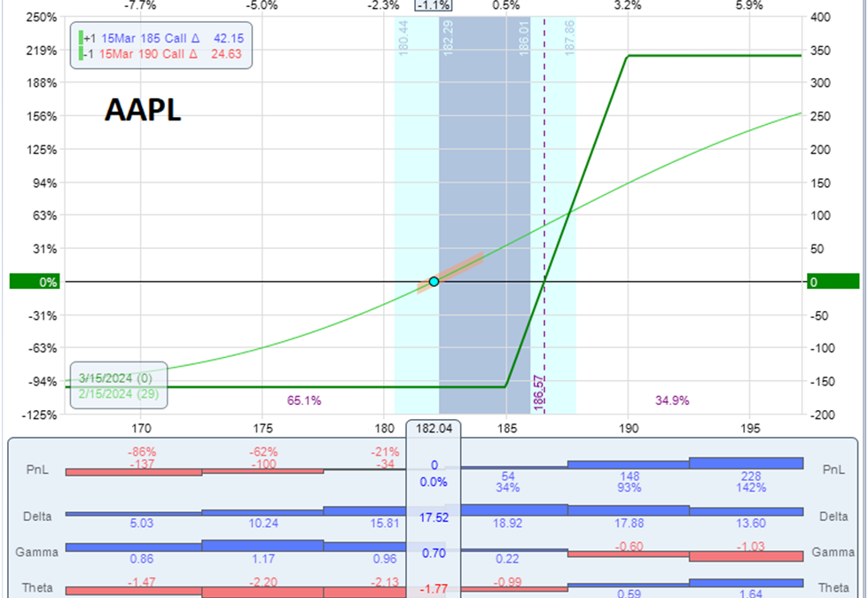Select the left PnL row label

pyautogui.click(x=35, y=470)
